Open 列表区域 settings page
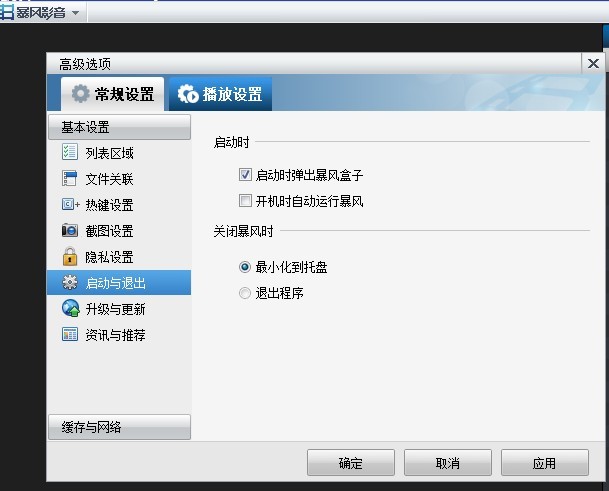This screenshot has width=609, height=491. 119,153
